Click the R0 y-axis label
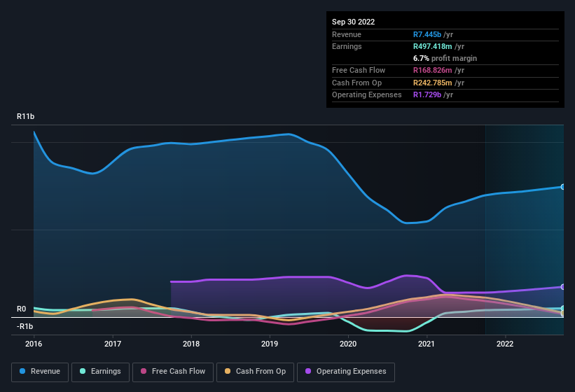 21,309
